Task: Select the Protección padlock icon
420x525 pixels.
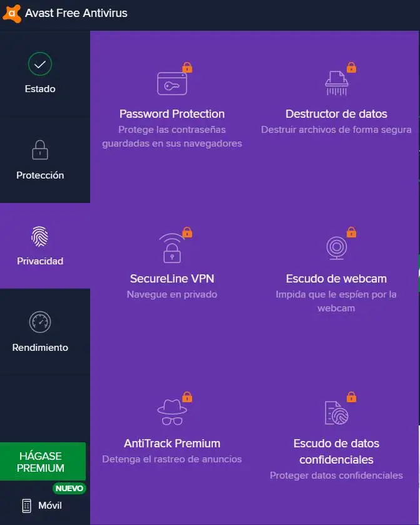Action: (x=40, y=150)
